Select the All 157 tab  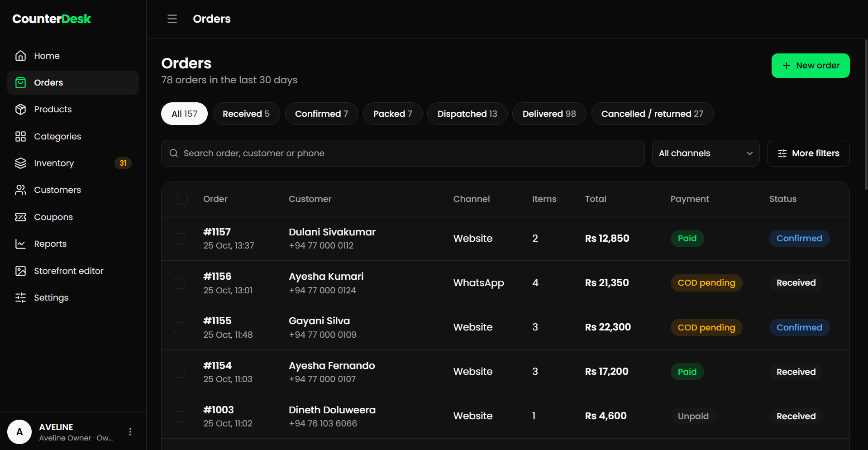coord(184,114)
